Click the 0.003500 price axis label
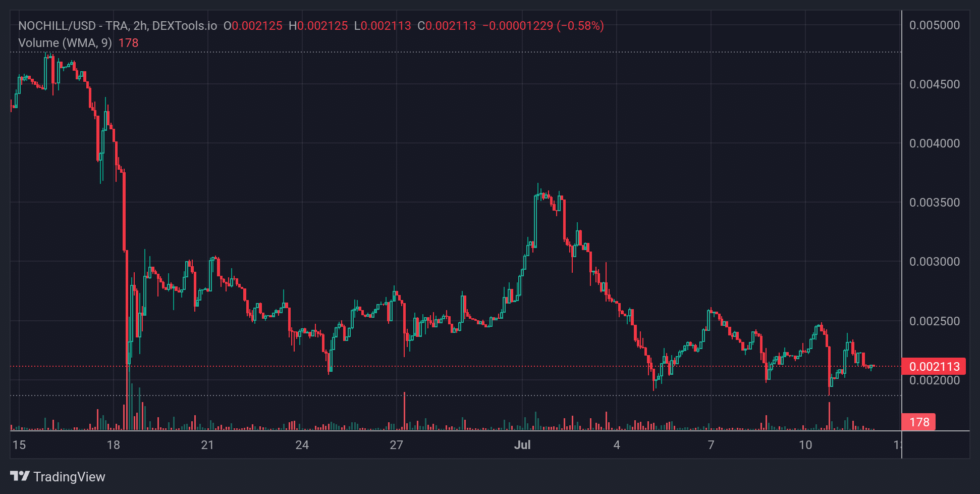This screenshot has height=494, width=980. click(935, 203)
